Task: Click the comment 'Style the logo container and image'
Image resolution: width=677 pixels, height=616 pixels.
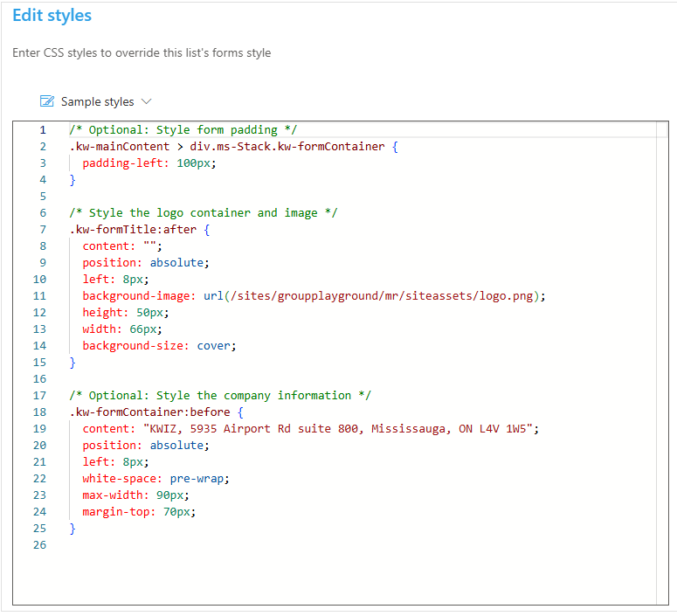Action: click(x=204, y=213)
